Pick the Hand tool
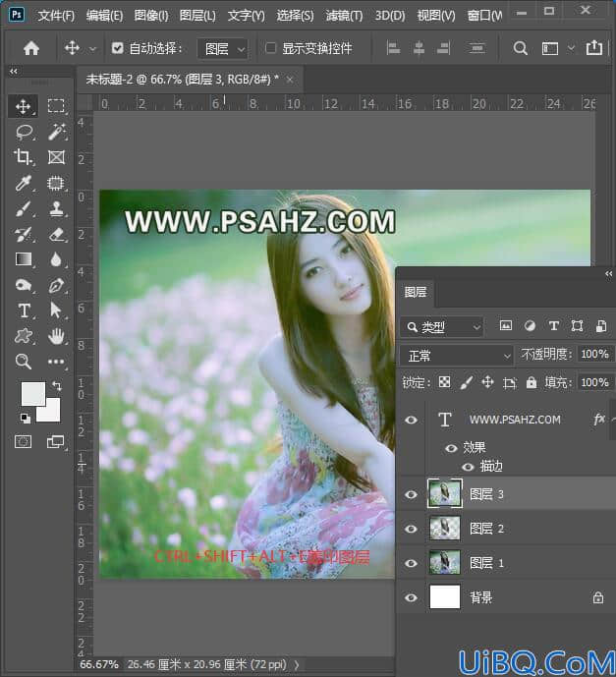616x677 pixels. click(x=56, y=336)
